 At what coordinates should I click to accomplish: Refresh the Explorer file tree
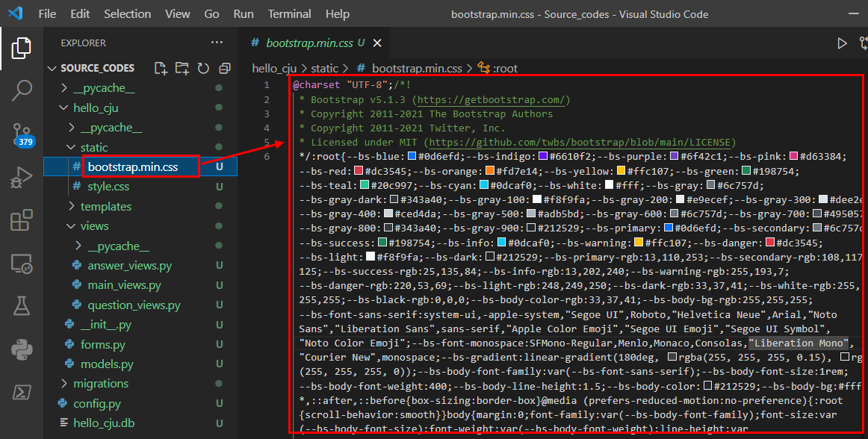(x=203, y=68)
